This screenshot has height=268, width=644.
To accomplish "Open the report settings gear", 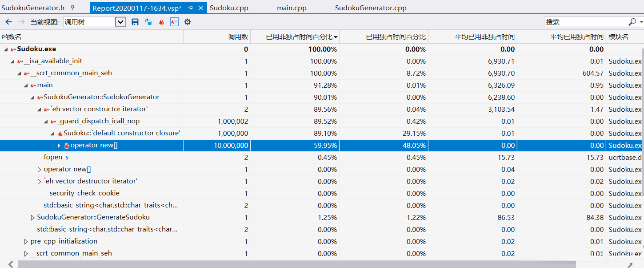I will point(188,22).
